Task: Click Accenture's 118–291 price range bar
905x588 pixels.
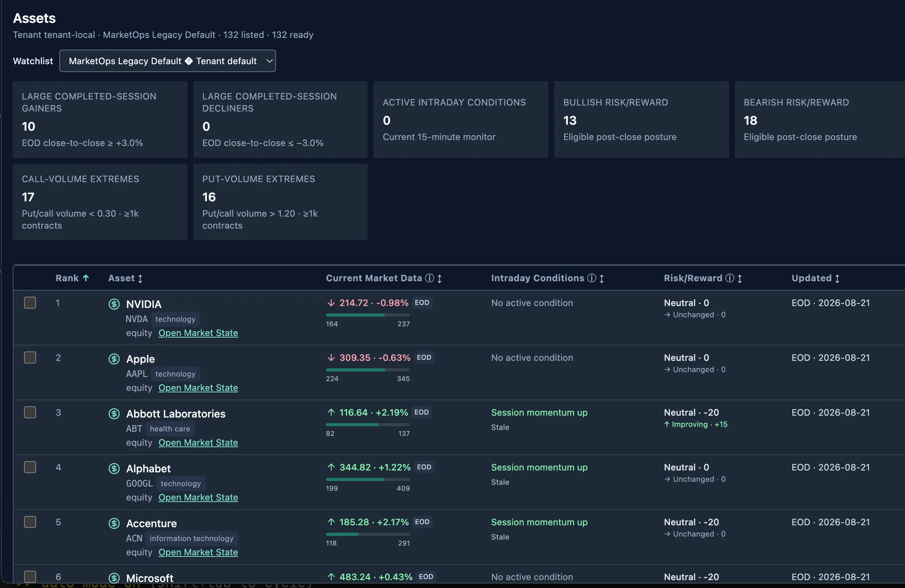Action: point(368,534)
